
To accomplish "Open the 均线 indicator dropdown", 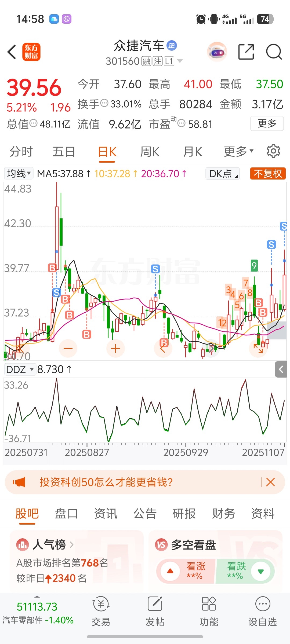I will [x=19, y=173].
